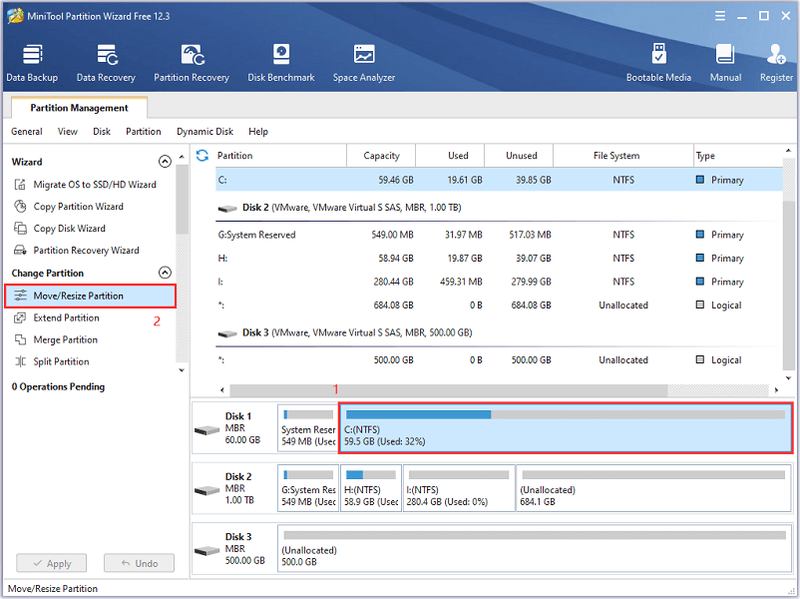Screen dimensions: 800x599
Task: Select C:(NTFS) block in Disk 1 map
Action: click(x=566, y=428)
